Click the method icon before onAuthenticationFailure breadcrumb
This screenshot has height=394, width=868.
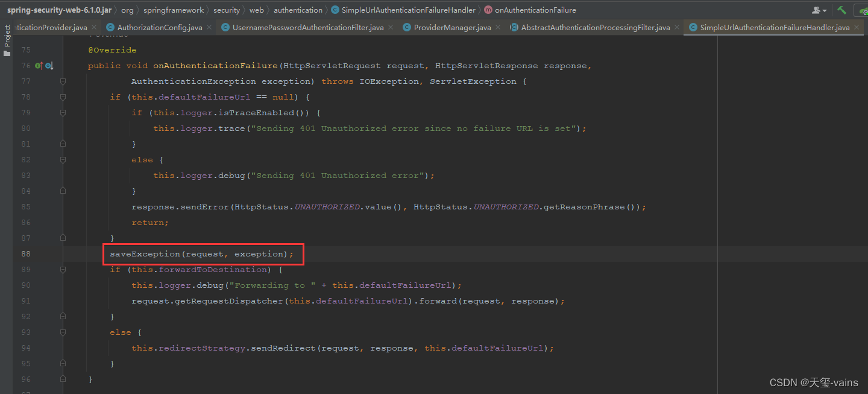click(x=488, y=10)
